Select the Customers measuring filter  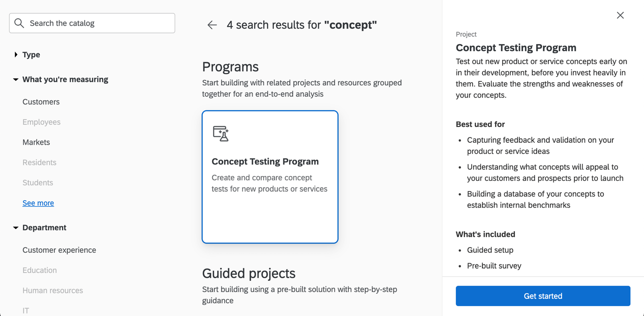[x=41, y=102]
